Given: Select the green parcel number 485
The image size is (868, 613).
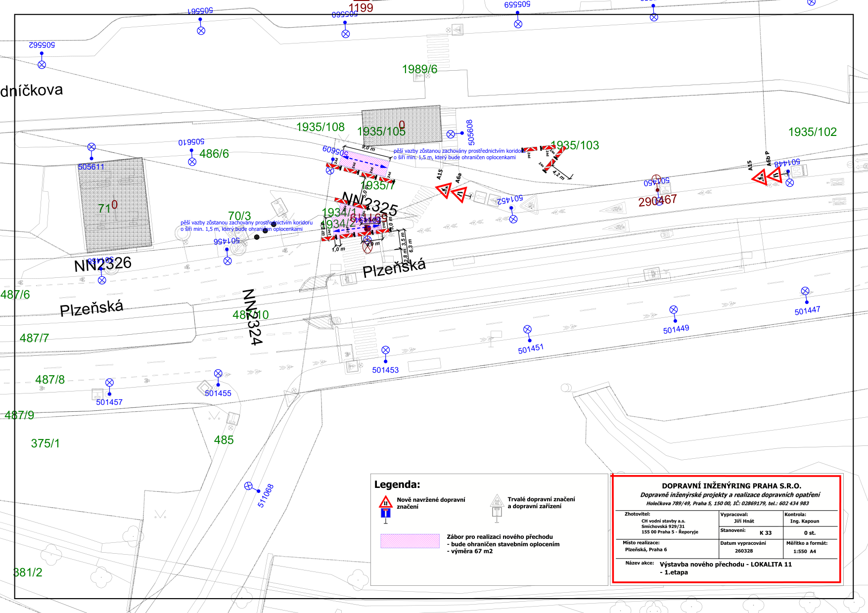Looking at the screenshot, I should (x=224, y=440).
